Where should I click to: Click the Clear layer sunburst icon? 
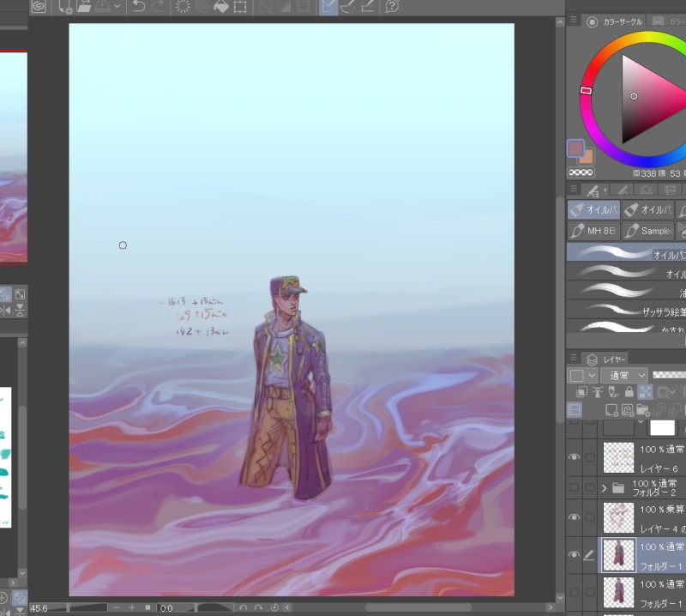click(x=183, y=7)
